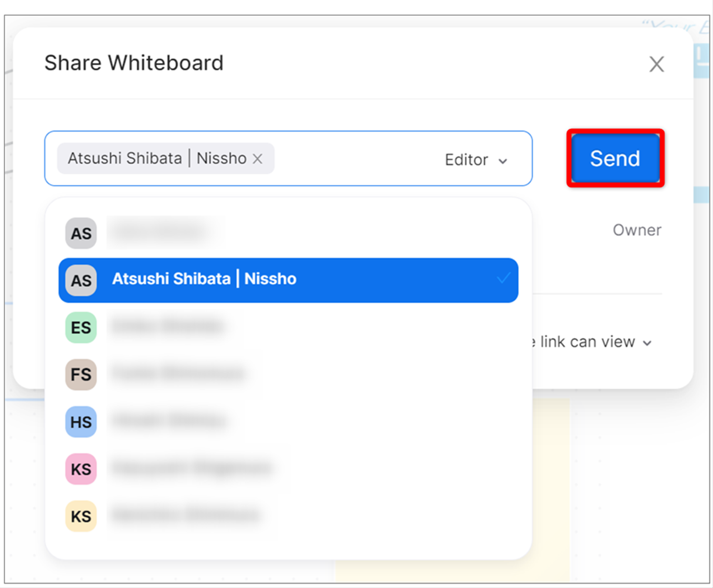Click the Send button
The image size is (713, 588).
coord(615,158)
